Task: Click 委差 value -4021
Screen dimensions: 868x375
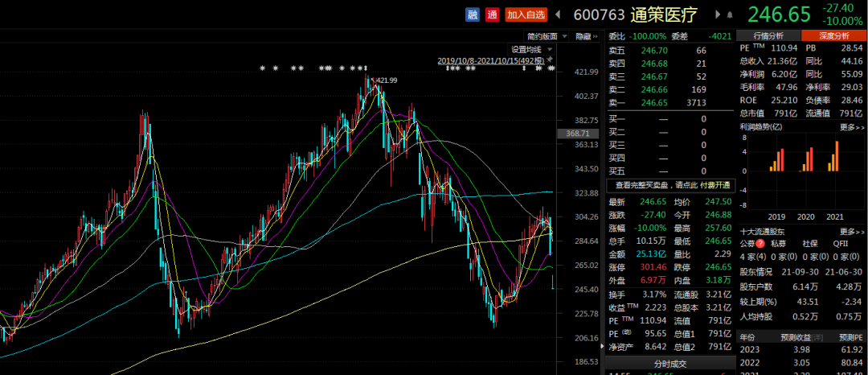Action: (x=719, y=36)
